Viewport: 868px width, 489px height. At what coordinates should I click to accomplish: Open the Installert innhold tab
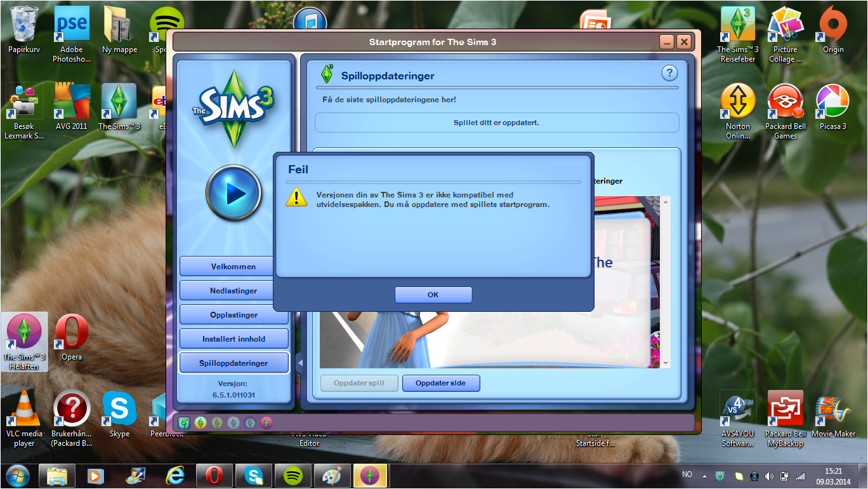pyautogui.click(x=233, y=339)
